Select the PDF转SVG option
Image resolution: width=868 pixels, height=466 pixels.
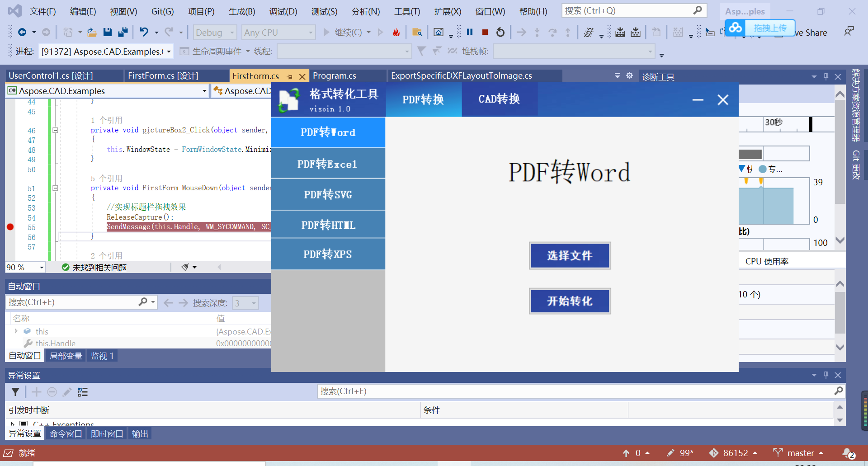click(328, 194)
